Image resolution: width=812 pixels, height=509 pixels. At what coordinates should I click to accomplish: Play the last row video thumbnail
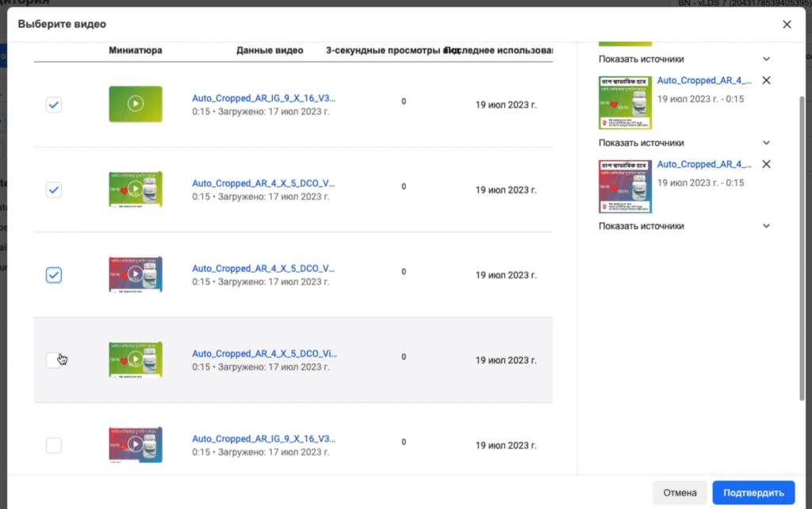[136, 445]
